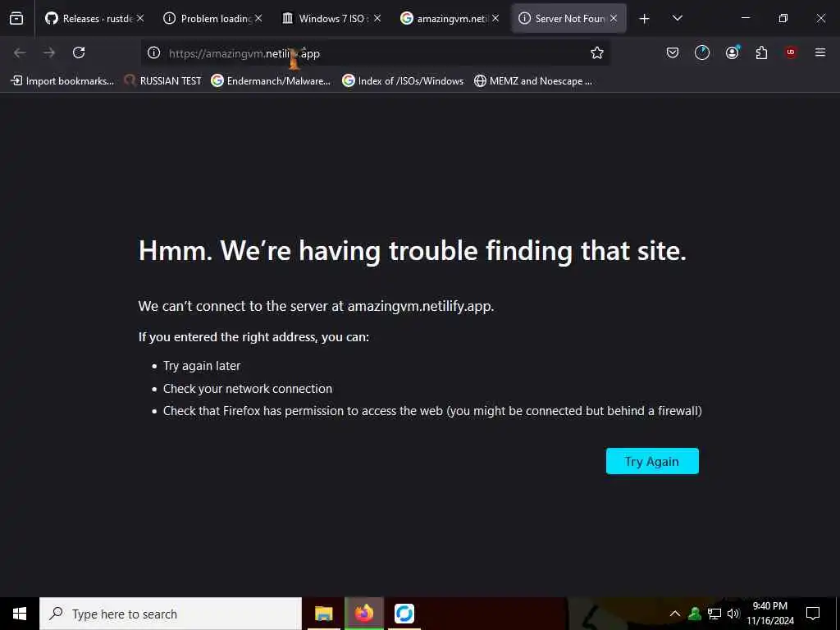This screenshot has height=630, width=840.
Task: Open File Explorer from taskbar
Action: point(323,614)
